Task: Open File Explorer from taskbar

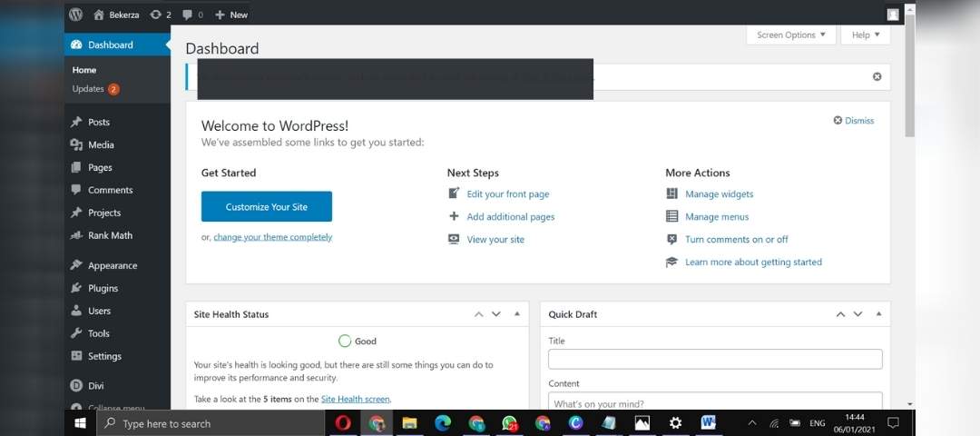Action: point(409,423)
